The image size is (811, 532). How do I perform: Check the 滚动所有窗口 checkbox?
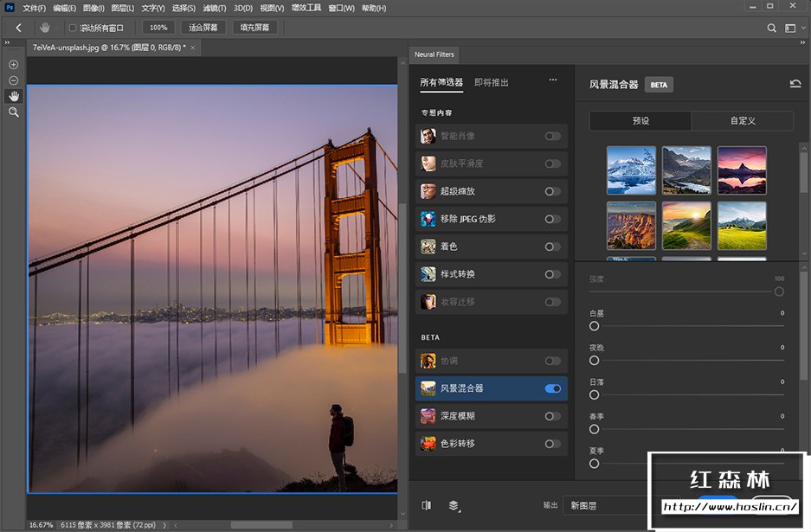tap(73, 28)
